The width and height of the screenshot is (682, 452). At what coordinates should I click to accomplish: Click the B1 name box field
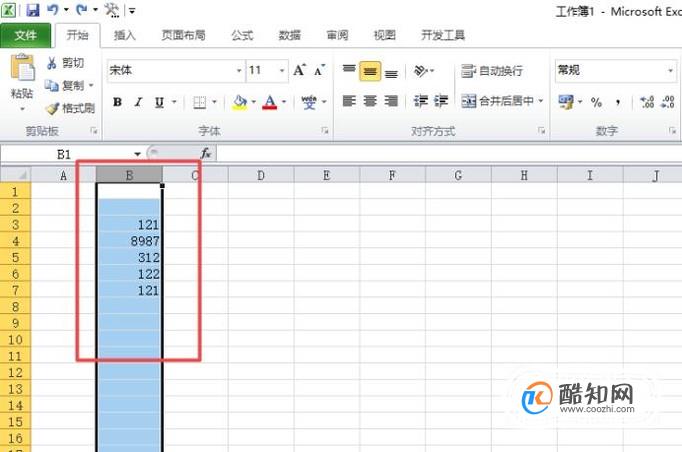click(x=65, y=154)
